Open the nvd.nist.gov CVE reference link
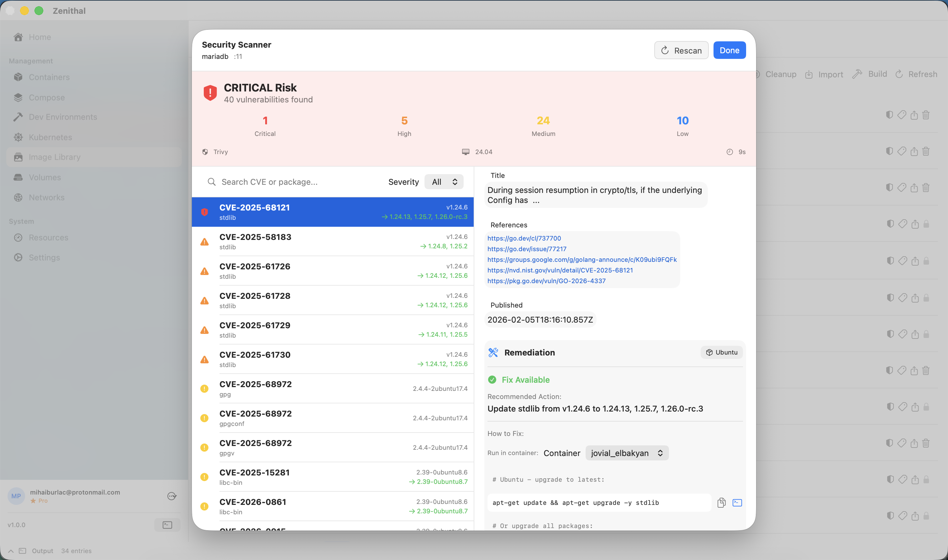Screen dimensions: 948x560 tap(560, 270)
